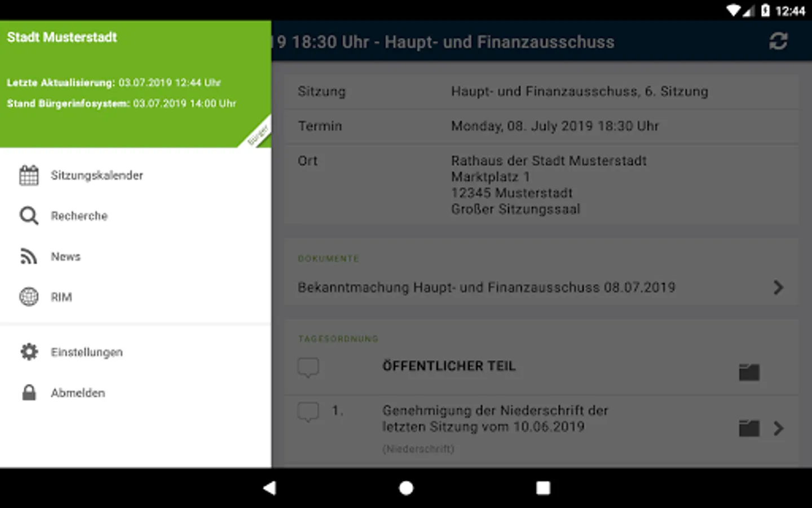This screenshot has width=812, height=508.
Task: Open Einstellungen gear icon
Action: pos(29,352)
